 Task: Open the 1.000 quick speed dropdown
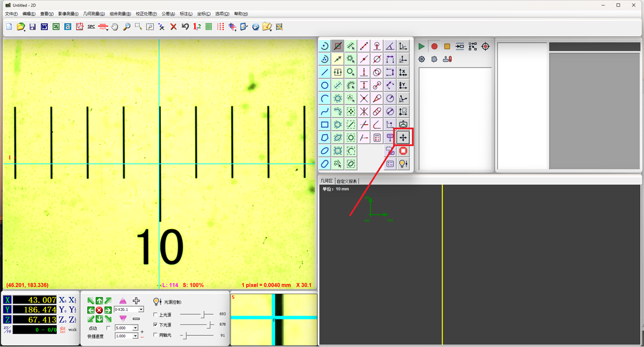click(x=135, y=336)
